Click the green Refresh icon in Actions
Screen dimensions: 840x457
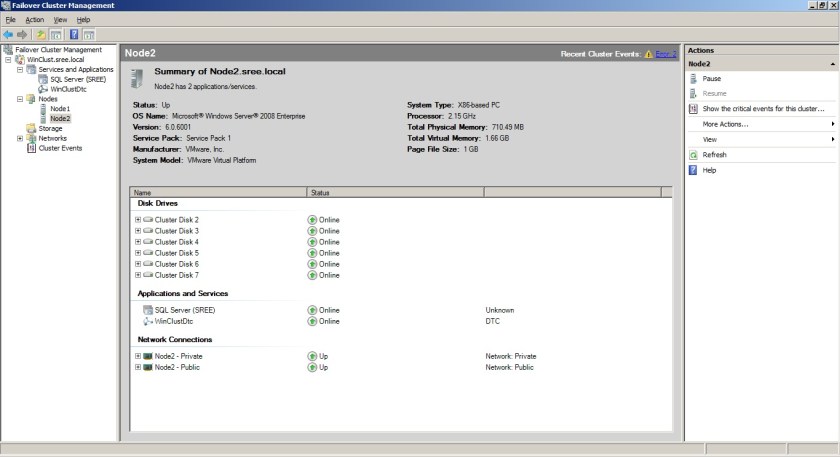point(694,155)
